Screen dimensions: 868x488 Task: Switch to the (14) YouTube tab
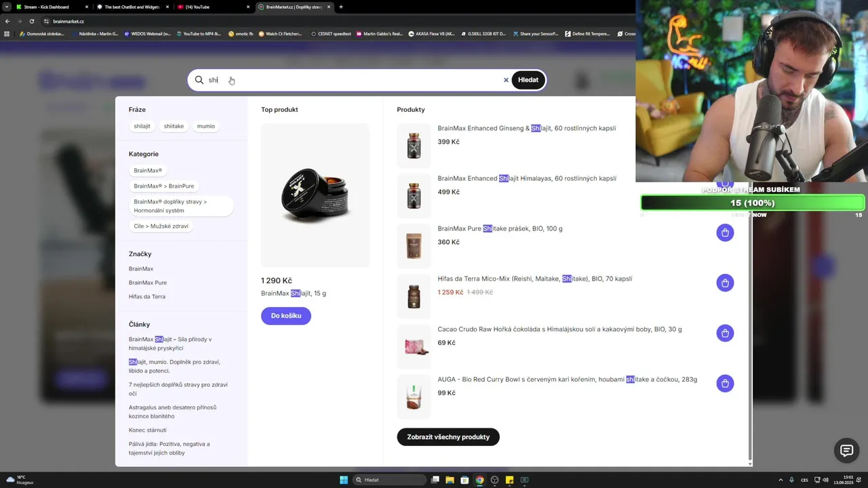point(213,7)
